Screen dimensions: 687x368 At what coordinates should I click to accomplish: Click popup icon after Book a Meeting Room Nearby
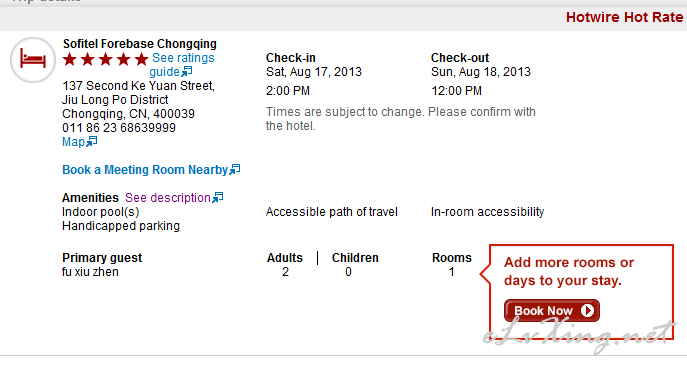pos(235,169)
